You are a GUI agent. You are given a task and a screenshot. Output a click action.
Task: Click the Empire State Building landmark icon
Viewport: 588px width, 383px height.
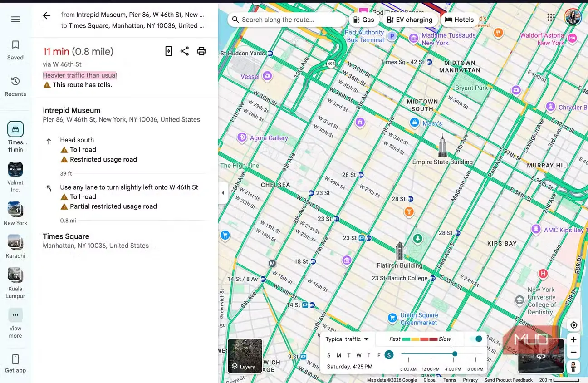[442, 146]
